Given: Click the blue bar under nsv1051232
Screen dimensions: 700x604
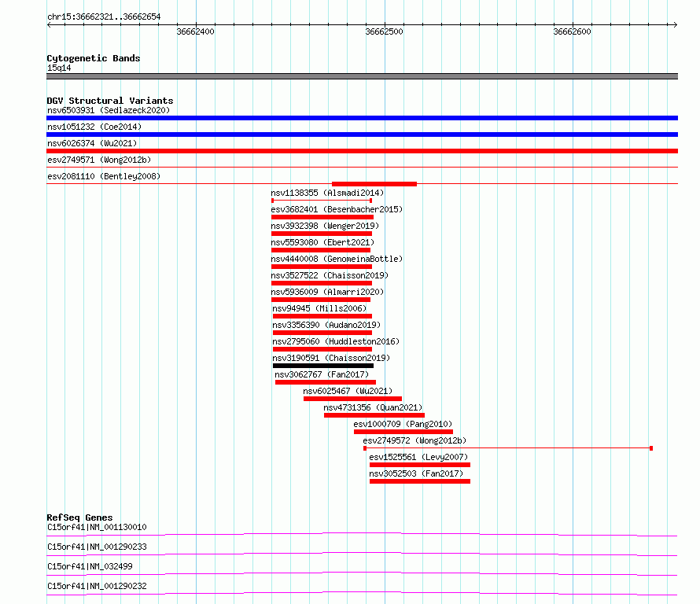Looking at the screenshot, I should coord(362,134).
